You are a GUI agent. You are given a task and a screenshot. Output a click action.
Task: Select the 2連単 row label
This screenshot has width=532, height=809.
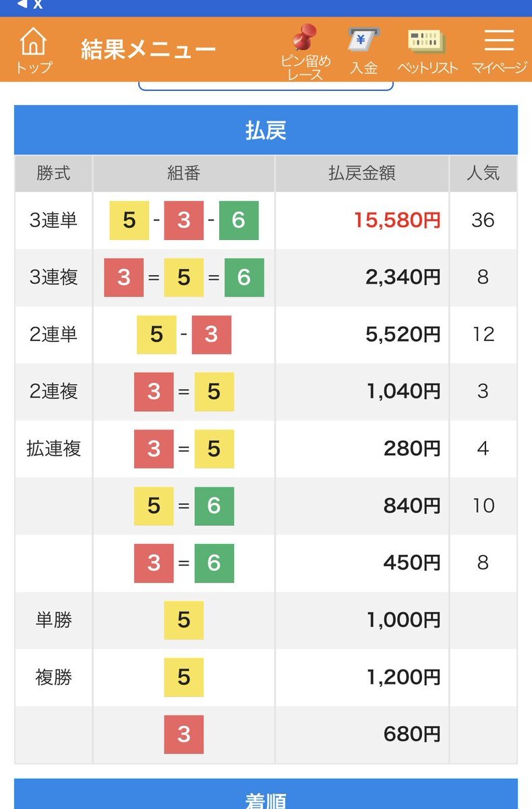(53, 334)
